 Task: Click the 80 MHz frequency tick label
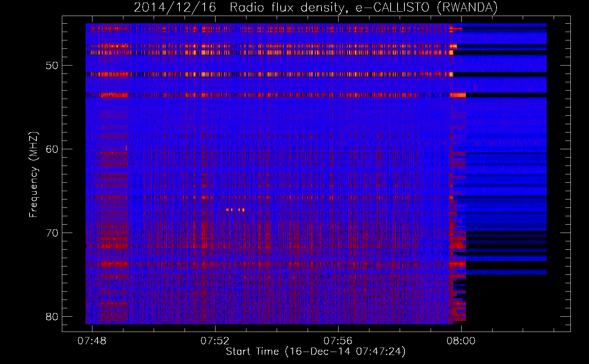(x=52, y=317)
